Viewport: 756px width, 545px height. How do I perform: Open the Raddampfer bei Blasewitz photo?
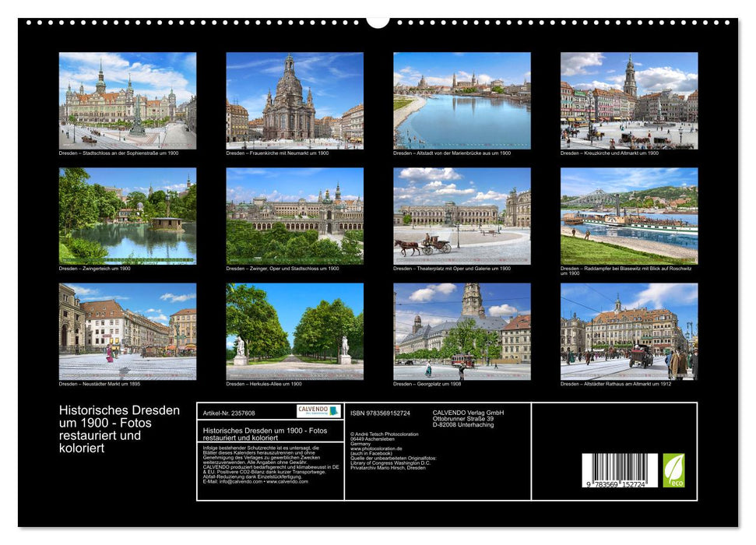coord(629,216)
